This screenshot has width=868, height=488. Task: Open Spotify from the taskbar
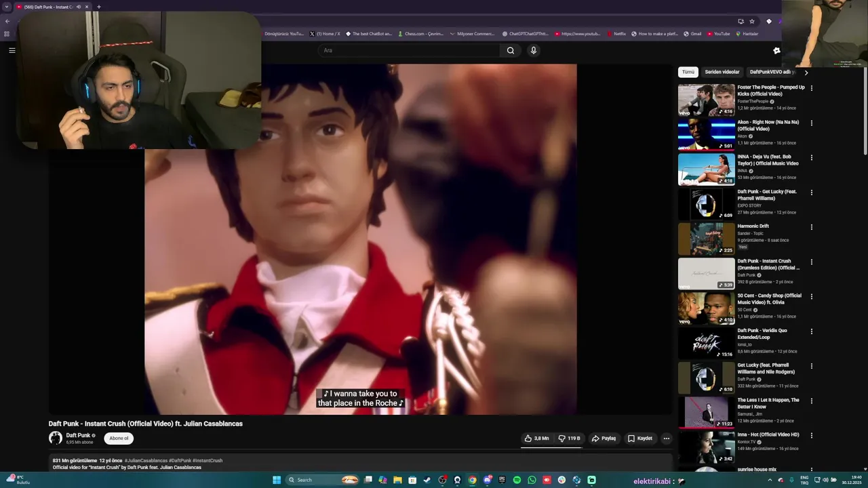[x=517, y=480]
